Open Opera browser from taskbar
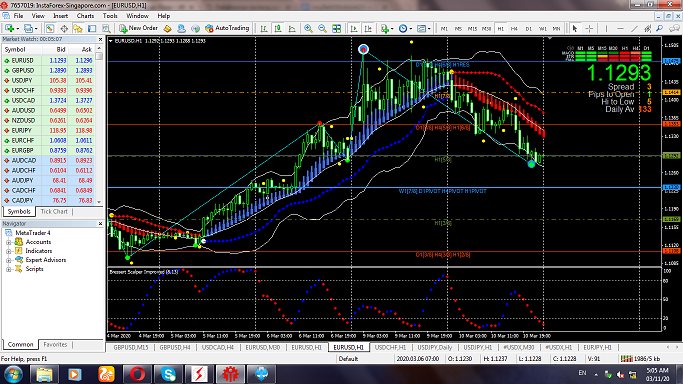Viewport: 683px width, 384px height. tap(137, 374)
